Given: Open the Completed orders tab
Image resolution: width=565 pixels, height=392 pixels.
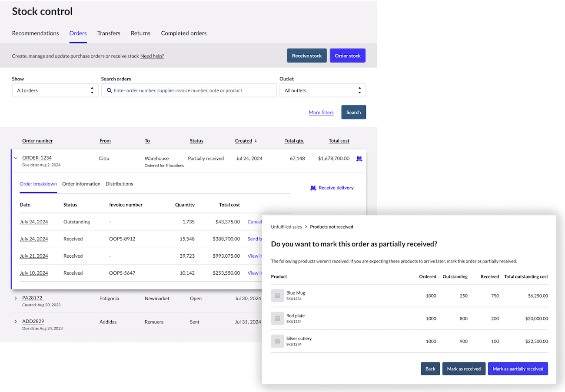Looking at the screenshot, I should click(184, 33).
